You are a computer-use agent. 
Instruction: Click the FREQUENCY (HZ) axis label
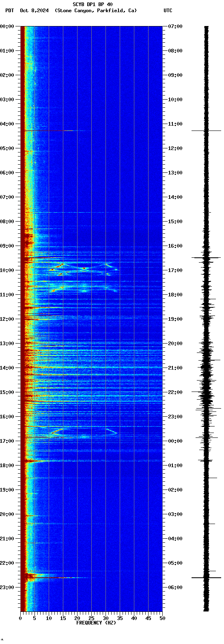[96, 622]
